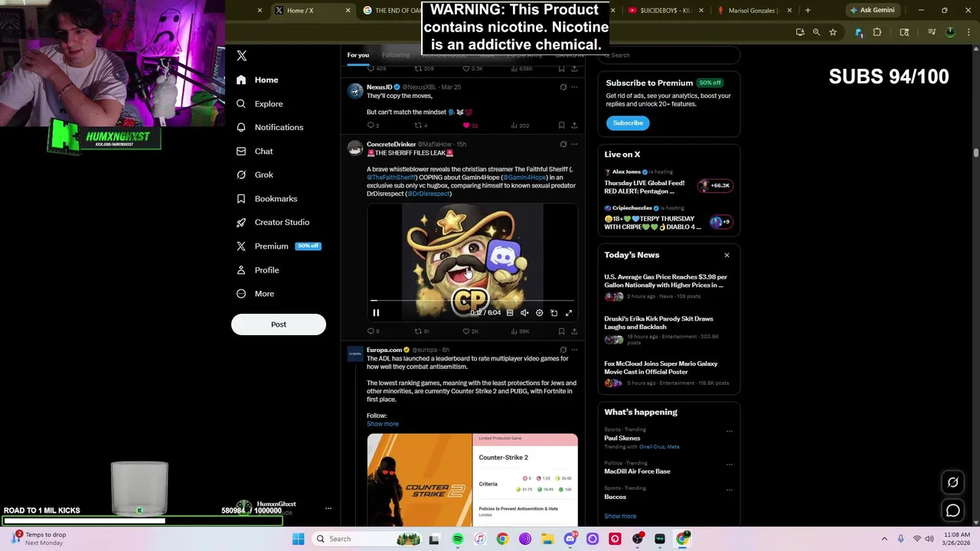The image size is (980, 551).
Task: Open the @DrDisrespect mention link
Action: click(428, 194)
